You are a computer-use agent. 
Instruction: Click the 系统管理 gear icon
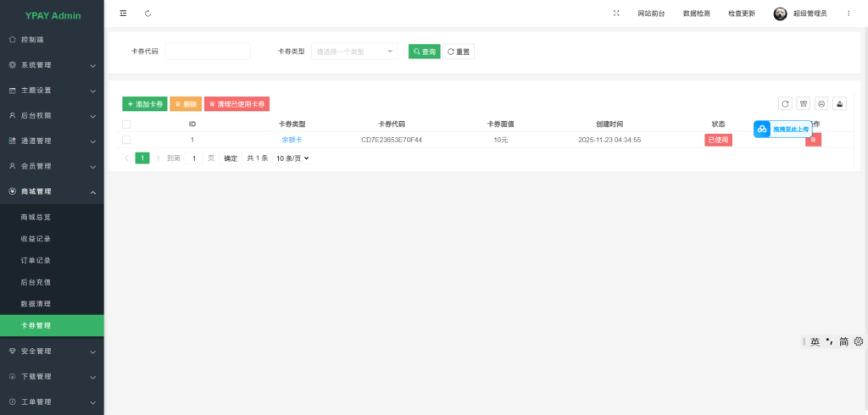[x=13, y=64]
